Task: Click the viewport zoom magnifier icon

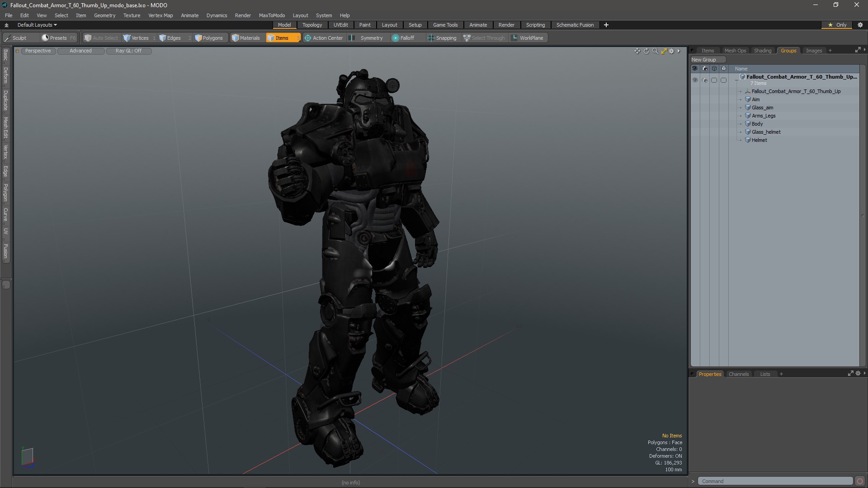Action: click(x=655, y=51)
